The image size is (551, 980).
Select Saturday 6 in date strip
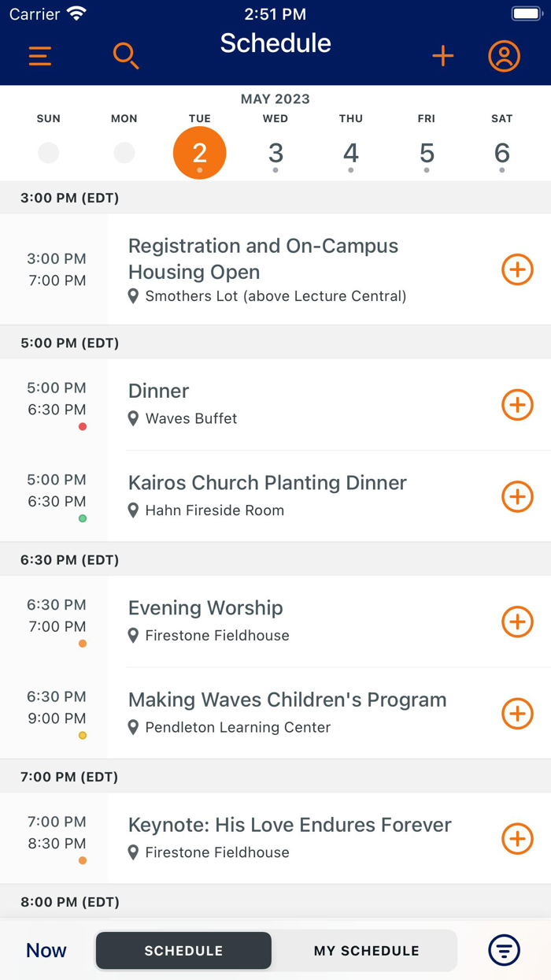point(502,153)
